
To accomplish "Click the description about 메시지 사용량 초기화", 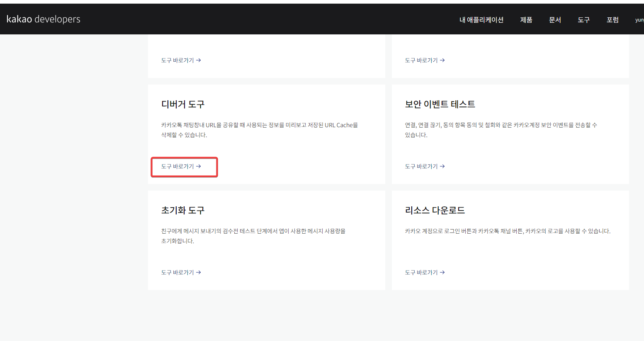I will [253, 236].
